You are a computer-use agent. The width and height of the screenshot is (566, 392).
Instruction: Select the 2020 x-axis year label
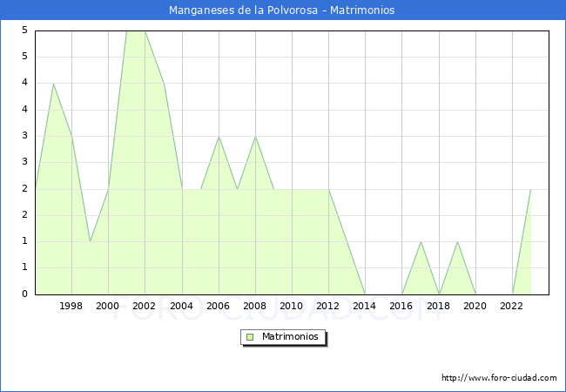point(475,306)
